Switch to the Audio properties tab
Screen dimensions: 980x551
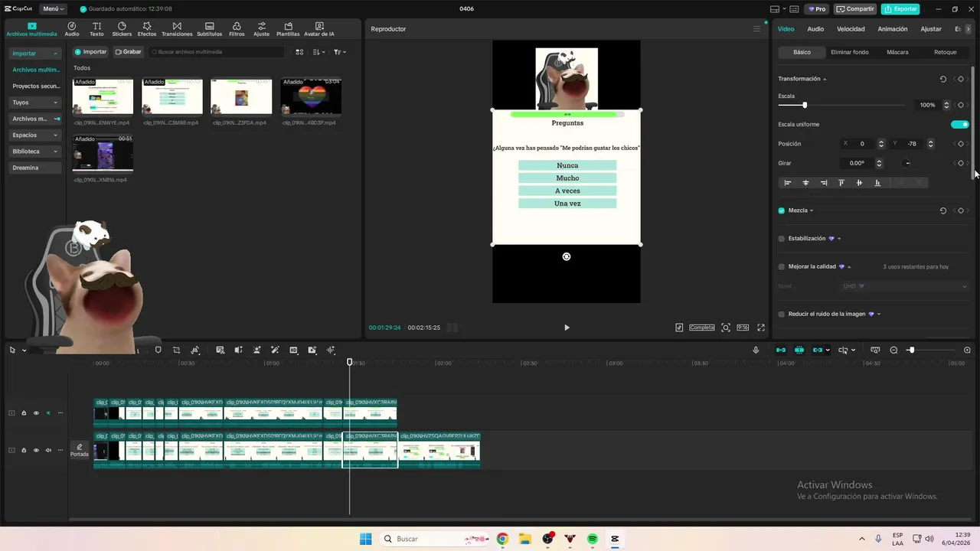815,29
